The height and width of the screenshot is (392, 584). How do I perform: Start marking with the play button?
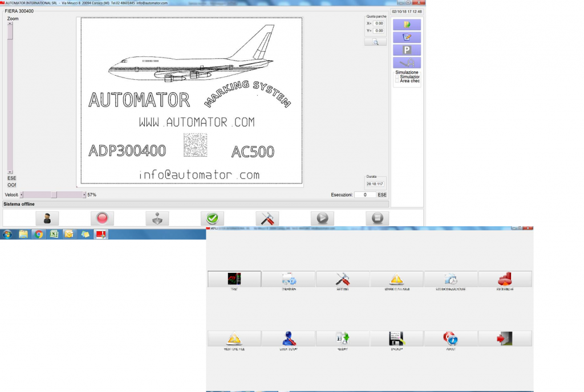[322, 218]
